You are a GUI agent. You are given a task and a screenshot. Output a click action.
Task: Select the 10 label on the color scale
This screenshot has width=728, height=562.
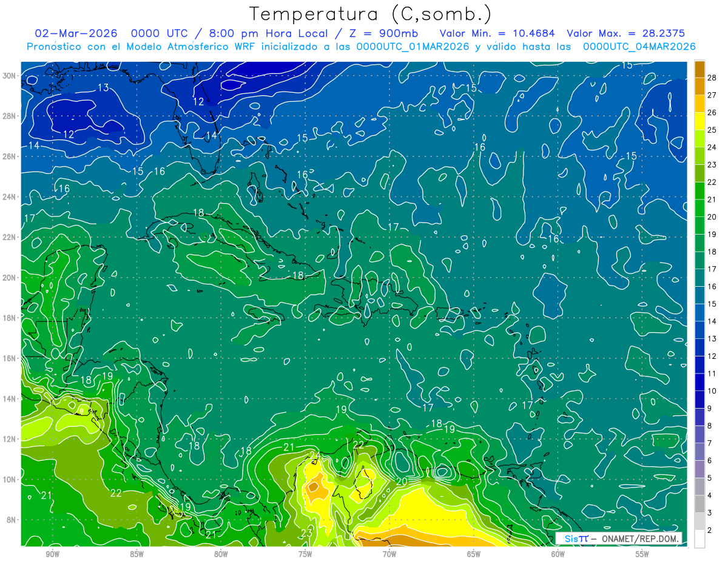712,391
